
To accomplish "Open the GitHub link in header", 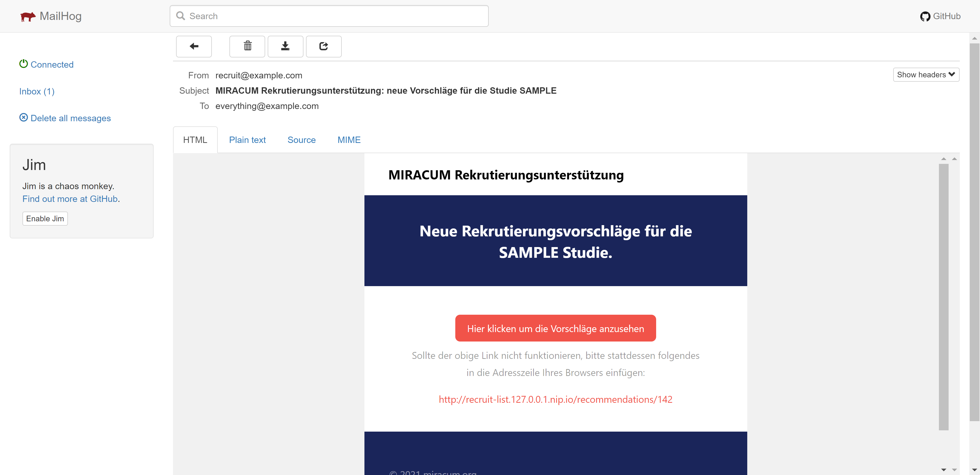I will click(x=940, y=16).
